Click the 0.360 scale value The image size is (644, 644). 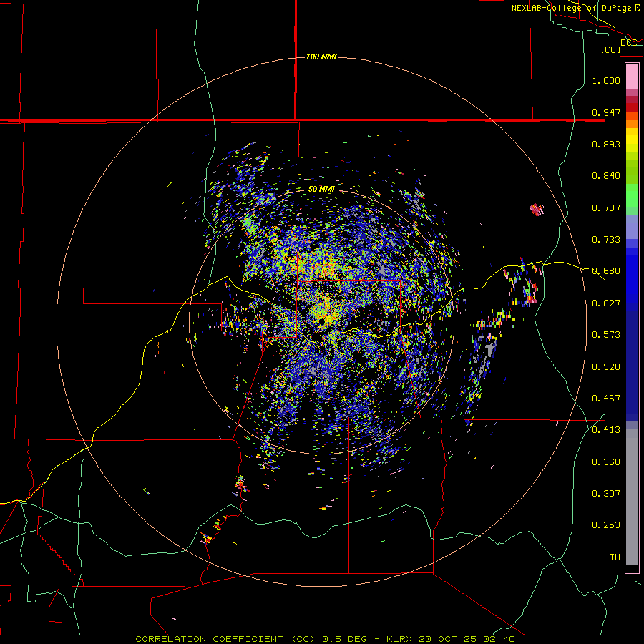point(606,462)
